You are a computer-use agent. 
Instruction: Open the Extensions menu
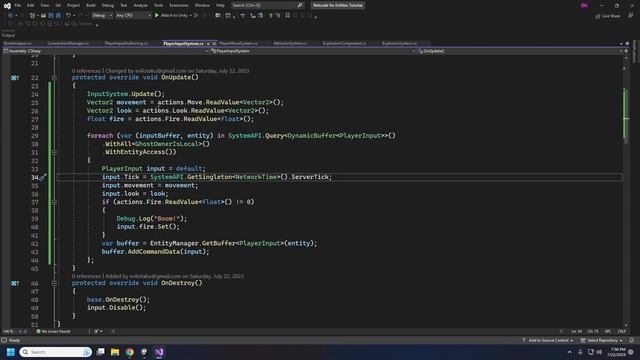pos(179,5)
